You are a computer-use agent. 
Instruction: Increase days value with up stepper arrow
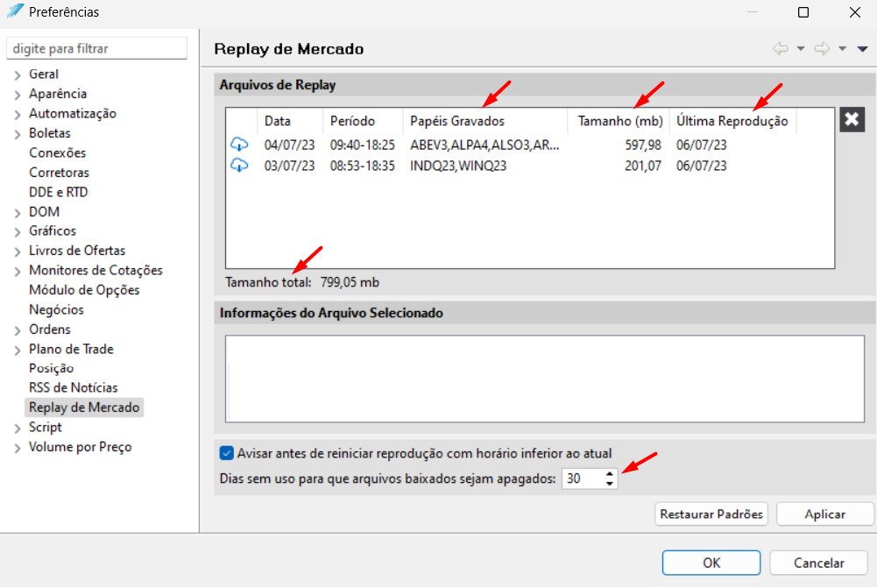610,474
